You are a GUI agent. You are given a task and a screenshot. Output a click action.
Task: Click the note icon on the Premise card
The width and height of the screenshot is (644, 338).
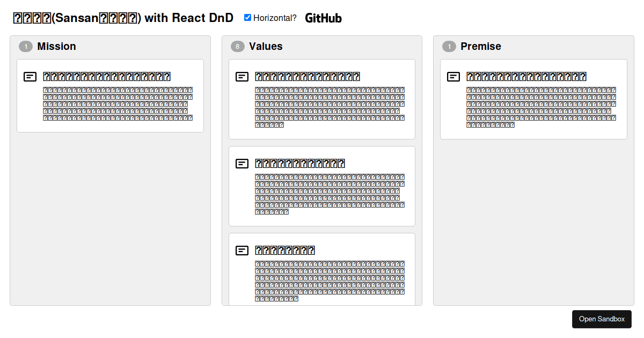tap(453, 76)
